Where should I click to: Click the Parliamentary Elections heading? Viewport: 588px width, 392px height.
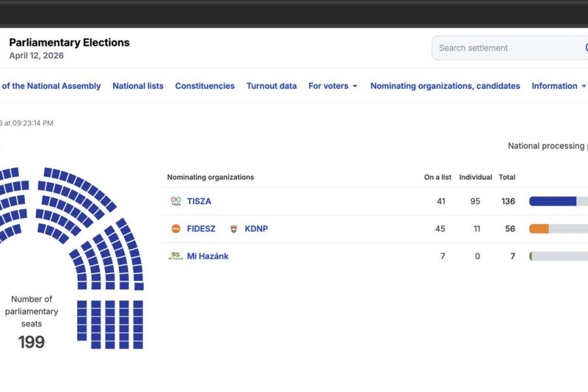click(69, 42)
